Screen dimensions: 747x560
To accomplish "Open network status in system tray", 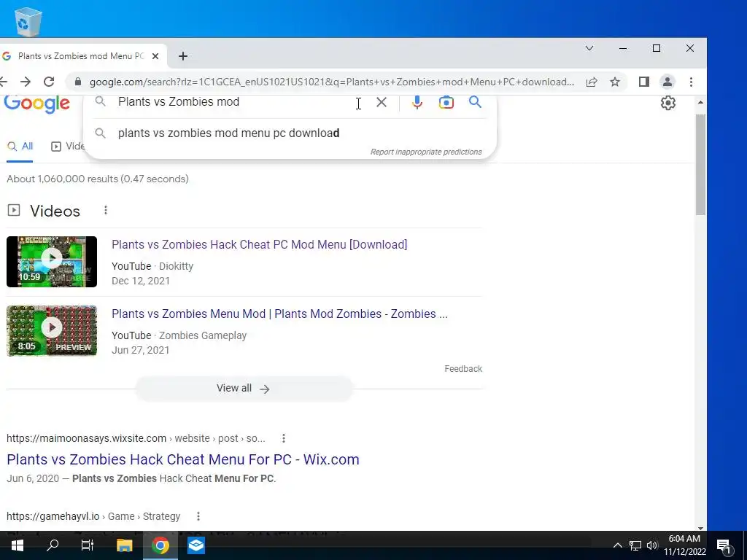I will (635, 545).
